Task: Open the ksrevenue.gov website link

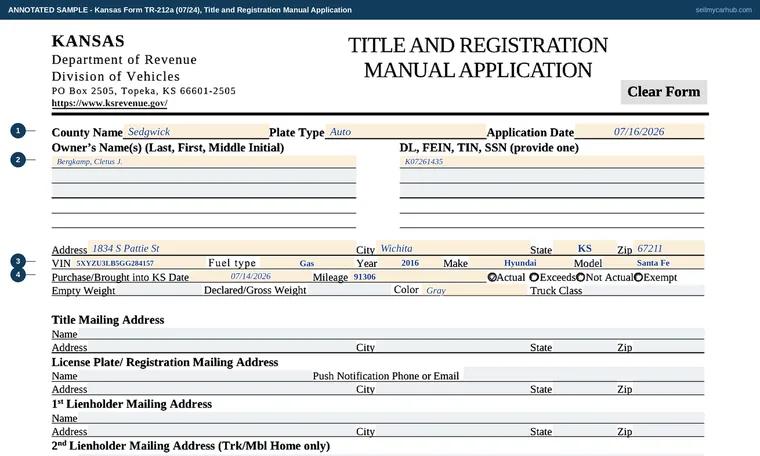Action: point(110,103)
